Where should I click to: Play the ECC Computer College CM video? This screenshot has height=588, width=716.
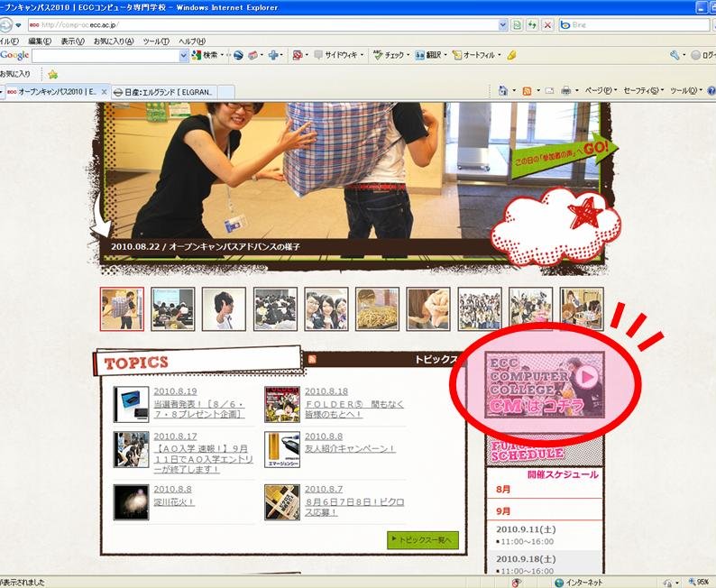(586, 376)
